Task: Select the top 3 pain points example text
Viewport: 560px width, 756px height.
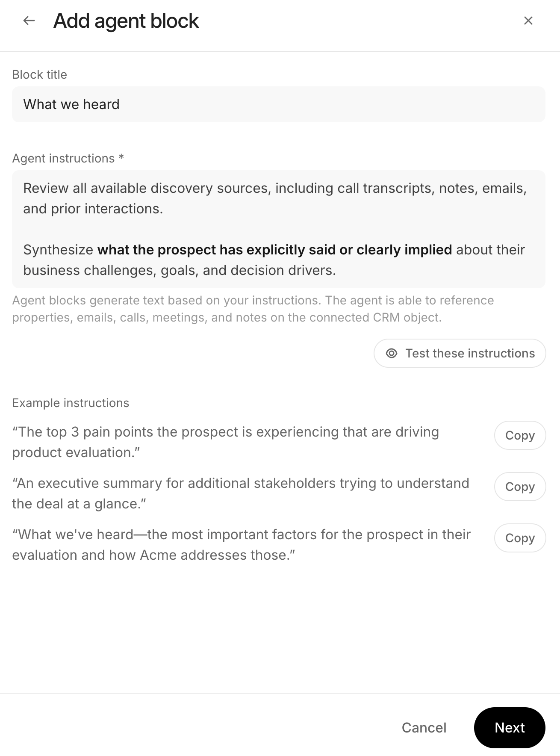Action: (x=225, y=442)
